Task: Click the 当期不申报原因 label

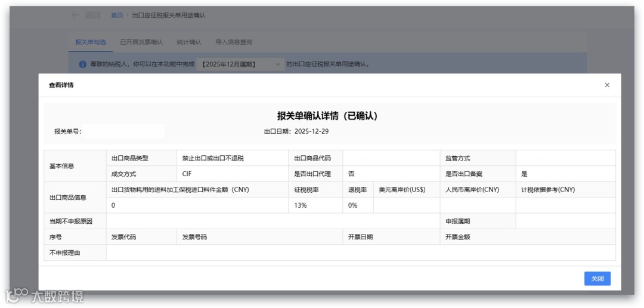Action: click(70, 221)
